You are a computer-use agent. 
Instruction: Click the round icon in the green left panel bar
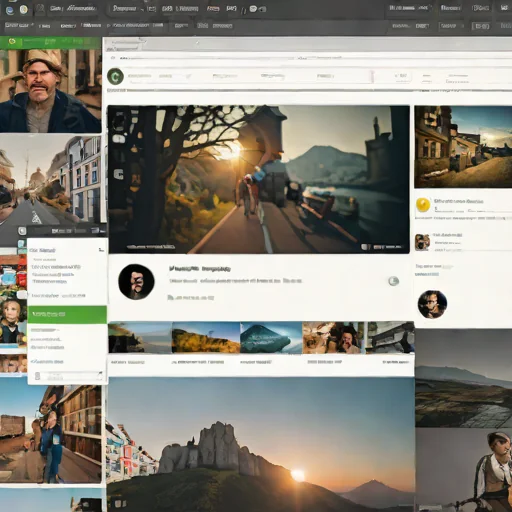pyautogui.click(x=12, y=41)
